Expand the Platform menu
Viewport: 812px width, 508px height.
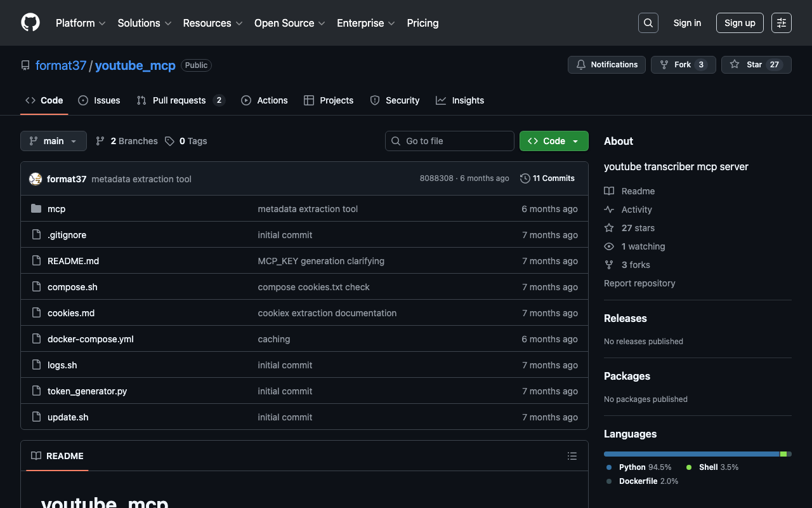pyautogui.click(x=81, y=23)
